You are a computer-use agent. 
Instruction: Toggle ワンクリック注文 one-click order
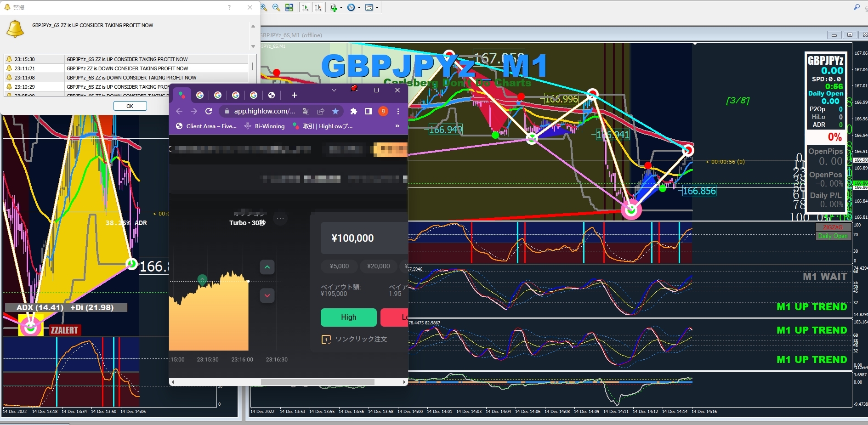pyautogui.click(x=354, y=339)
